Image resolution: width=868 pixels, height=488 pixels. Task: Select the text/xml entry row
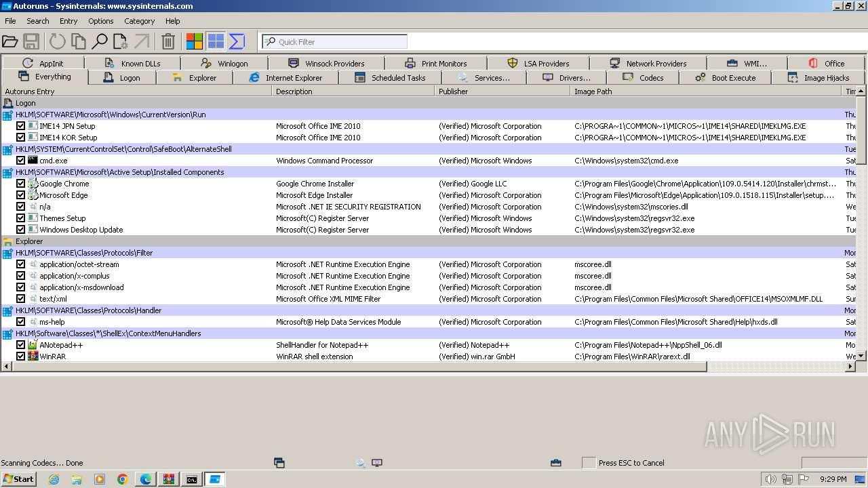[429, 299]
